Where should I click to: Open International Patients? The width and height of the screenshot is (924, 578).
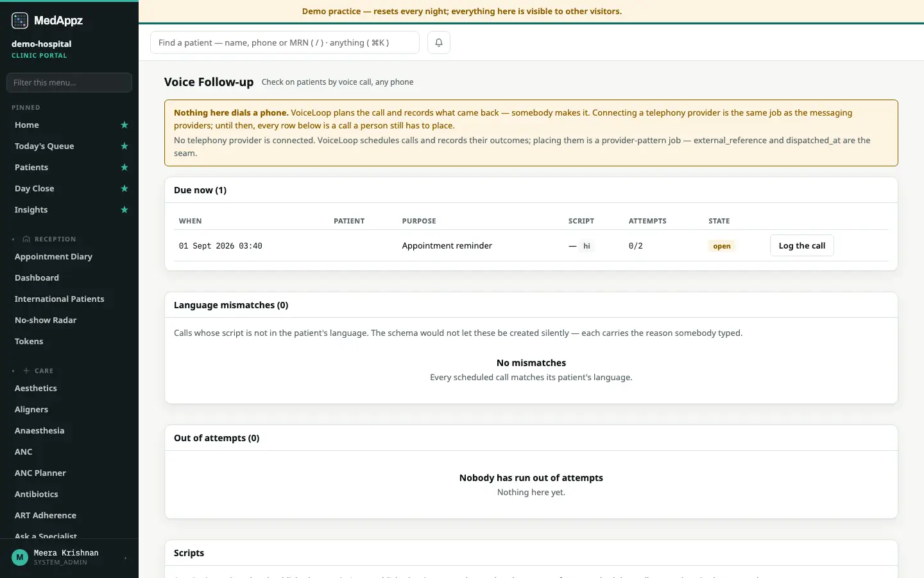60,299
